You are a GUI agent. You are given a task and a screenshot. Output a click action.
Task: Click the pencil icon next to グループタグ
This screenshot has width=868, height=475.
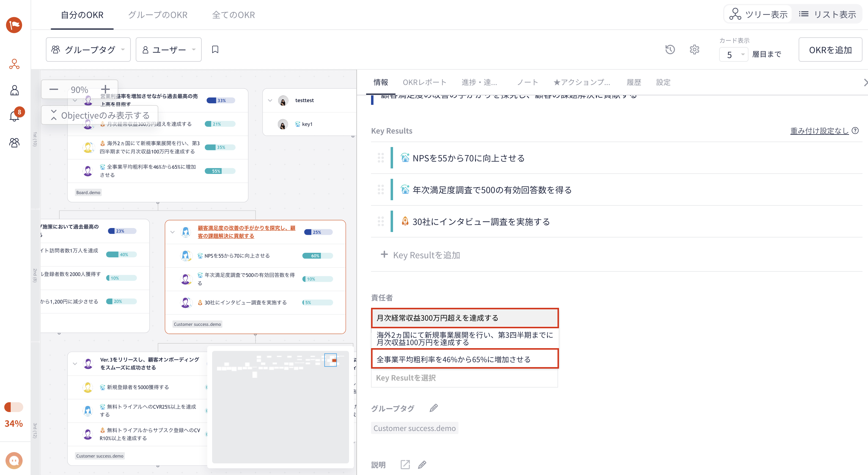pyautogui.click(x=434, y=408)
